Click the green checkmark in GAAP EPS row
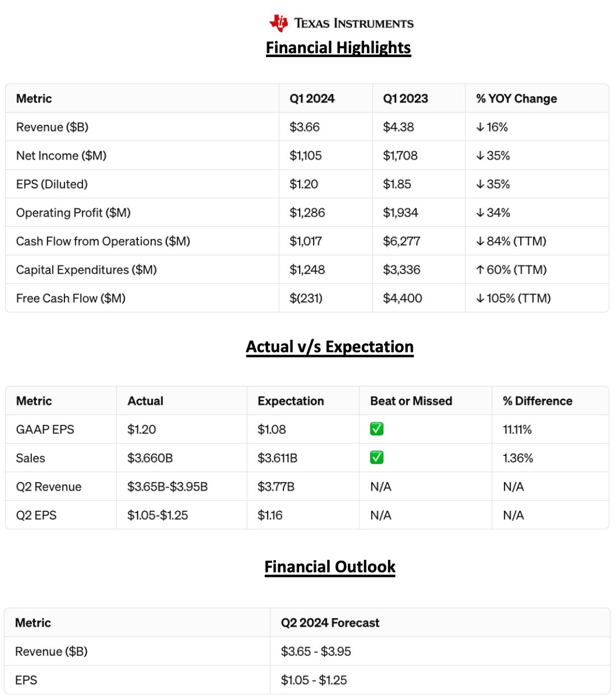This screenshot has width=616, height=700. point(377,430)
